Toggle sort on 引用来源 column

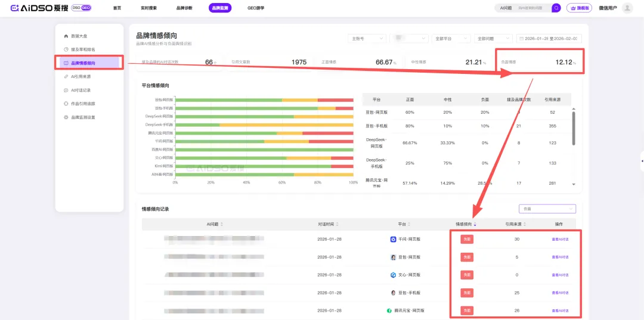tap(516, 224)
